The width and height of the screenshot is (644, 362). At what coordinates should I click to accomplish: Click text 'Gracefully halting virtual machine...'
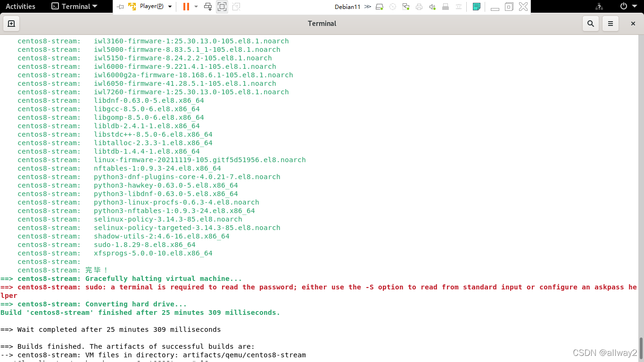[164, 279]
